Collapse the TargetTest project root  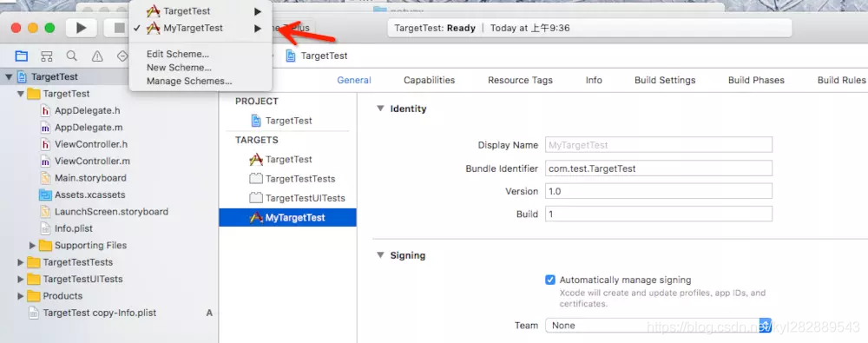tap(9, 77)
